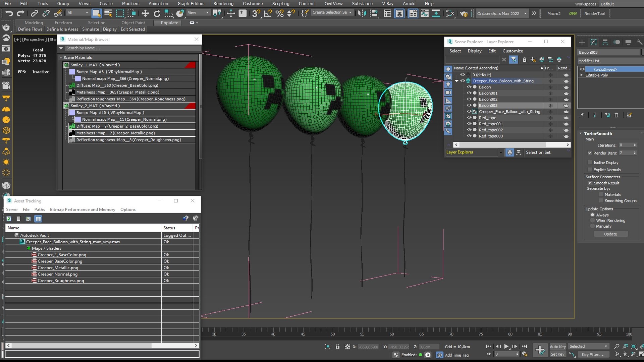Click the Lock icon in Scene Explorer toolbar
644x362 pixels.
click(524, 60)
